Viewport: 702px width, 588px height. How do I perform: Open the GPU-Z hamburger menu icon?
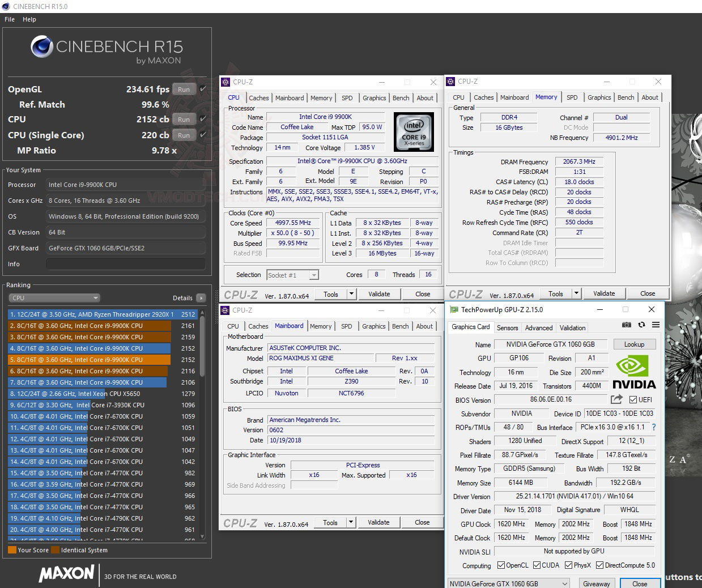pos(656,325)
